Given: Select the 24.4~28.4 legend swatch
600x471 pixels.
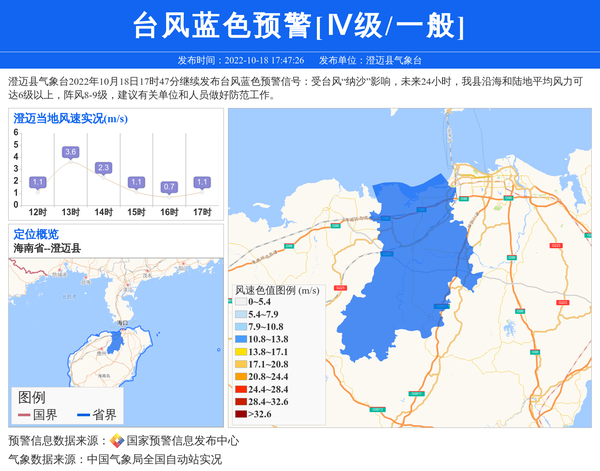Looking at the screenshot, I should (x=241, y=389).
